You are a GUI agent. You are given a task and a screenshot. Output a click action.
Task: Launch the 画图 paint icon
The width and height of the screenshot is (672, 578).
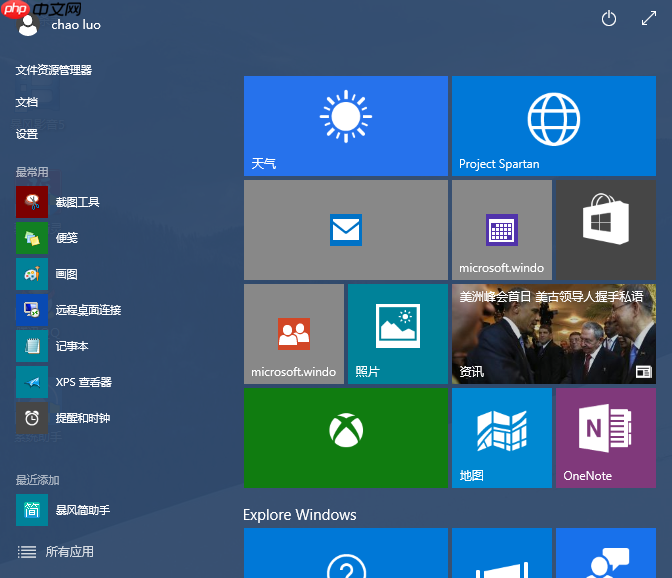point(32,274)
